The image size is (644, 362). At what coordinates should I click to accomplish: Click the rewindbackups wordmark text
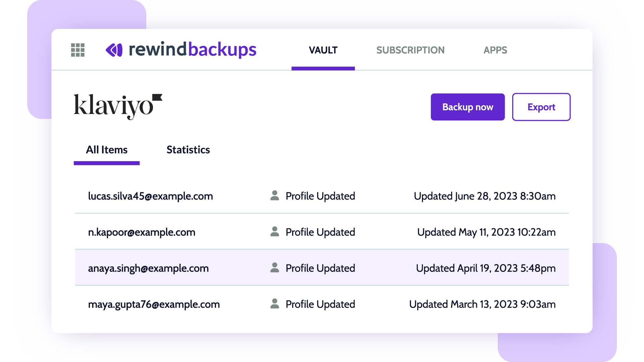click(x=193, y=50)
